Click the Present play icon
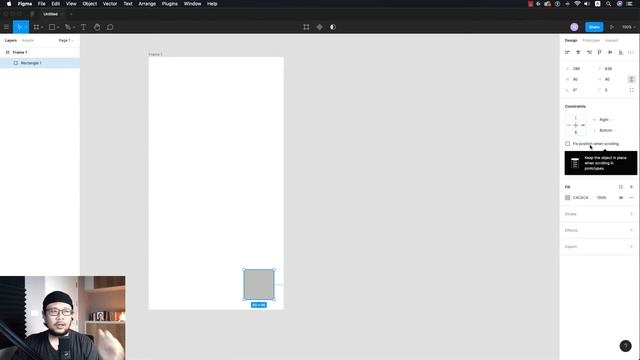 coord(612,27)
